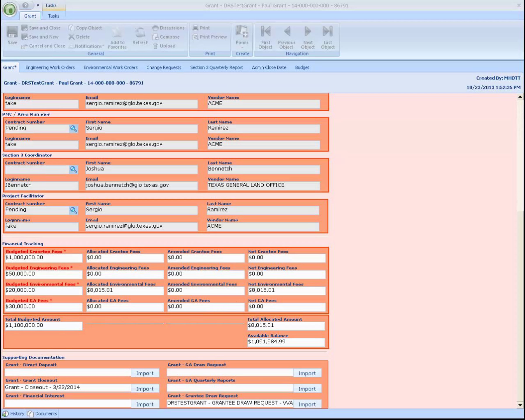Import a Grant - GA Quarterly Reports document
Screen dimensions: 525x420
[x=307, y=389]
